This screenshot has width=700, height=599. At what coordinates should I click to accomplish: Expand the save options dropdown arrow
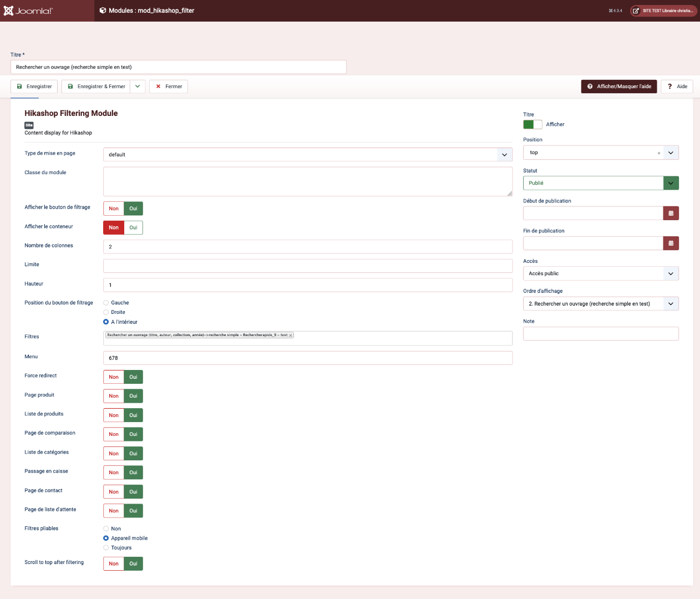[x=138, y=87]
